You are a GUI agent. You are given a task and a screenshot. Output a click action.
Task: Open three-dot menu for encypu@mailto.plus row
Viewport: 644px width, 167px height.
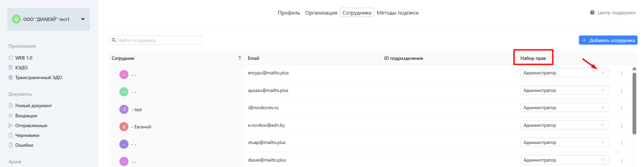click(x=621, y=73)
